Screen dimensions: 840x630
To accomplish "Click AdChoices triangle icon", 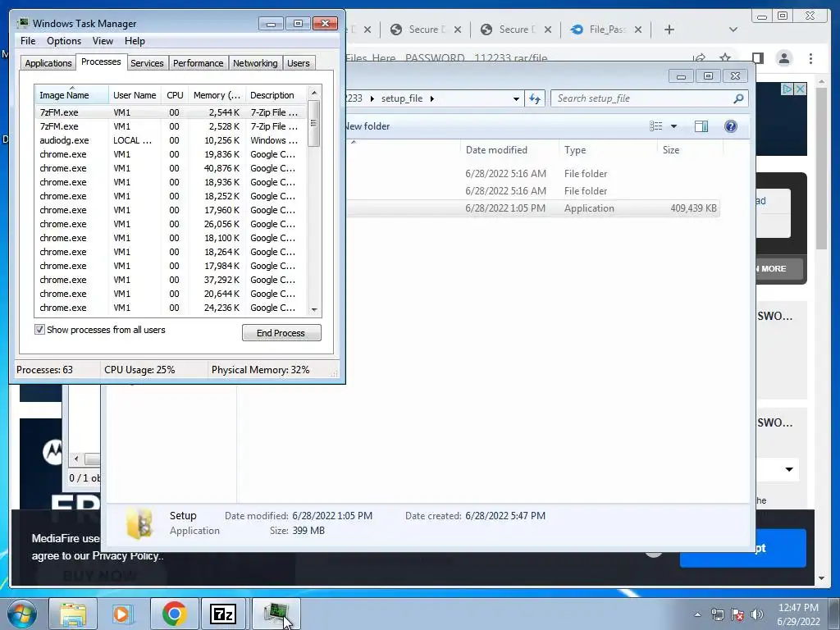I will click(x=787, y=89).
